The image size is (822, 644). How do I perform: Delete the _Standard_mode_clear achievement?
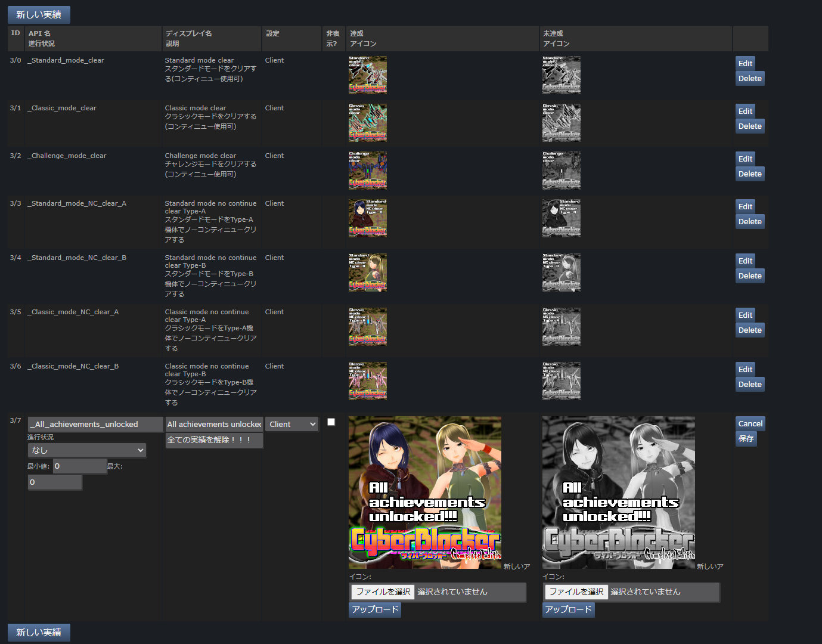(750, 78)
